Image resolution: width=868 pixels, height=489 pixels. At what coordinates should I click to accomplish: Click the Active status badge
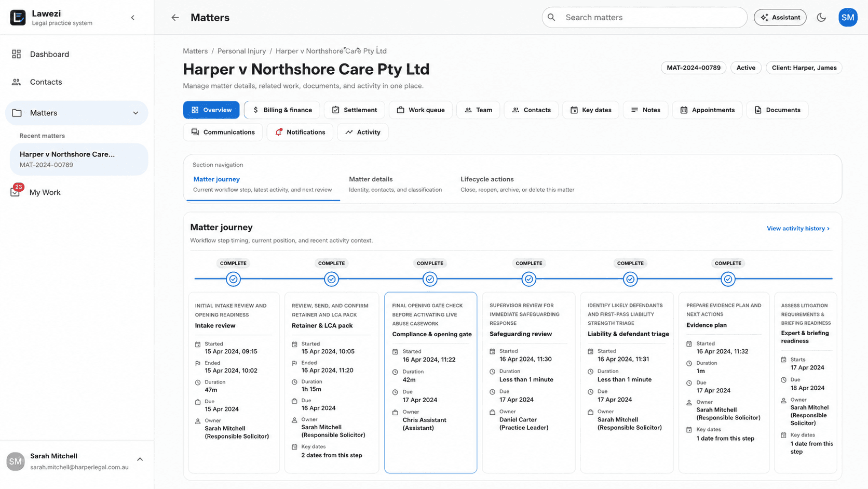click(745, 68)
